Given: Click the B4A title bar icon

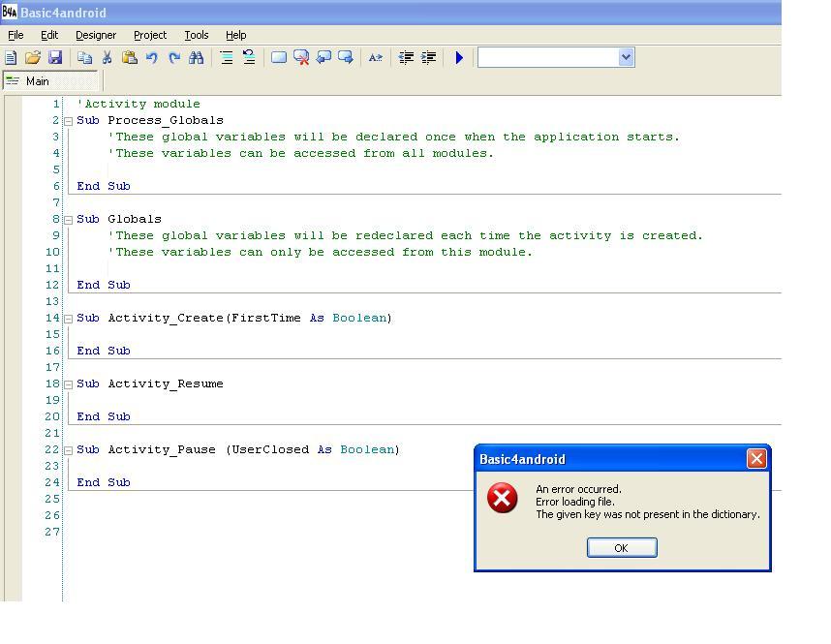Looking at the screenshot, I should pyautogui.click(x=10, y=12).
